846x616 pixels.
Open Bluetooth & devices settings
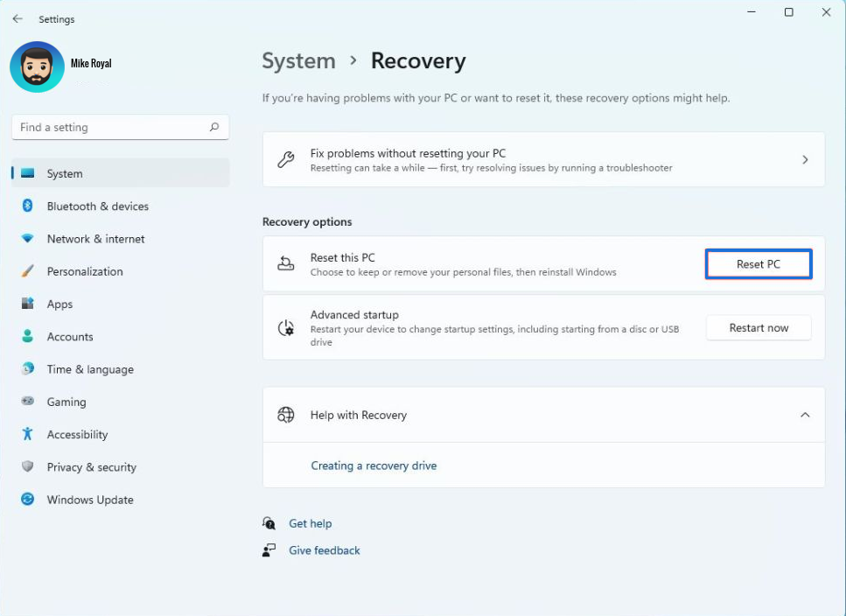(x=121, y=206)
